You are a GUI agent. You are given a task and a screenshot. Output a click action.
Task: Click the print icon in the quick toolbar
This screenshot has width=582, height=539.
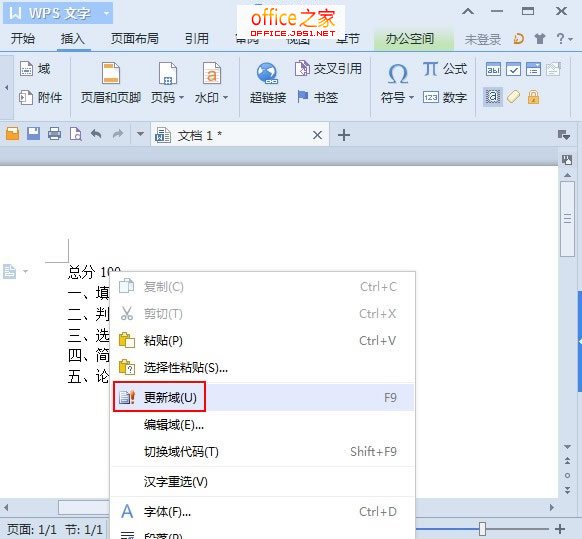coord(55,134)
